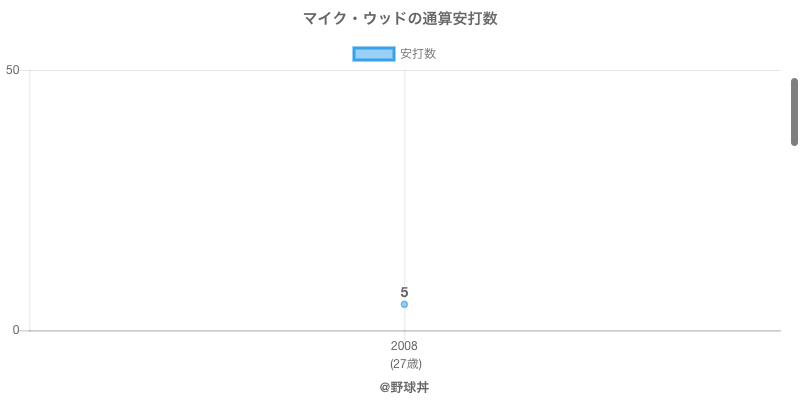800x400 pixels.
Task: Click the @野球丼 credit text
Action: 404,387
